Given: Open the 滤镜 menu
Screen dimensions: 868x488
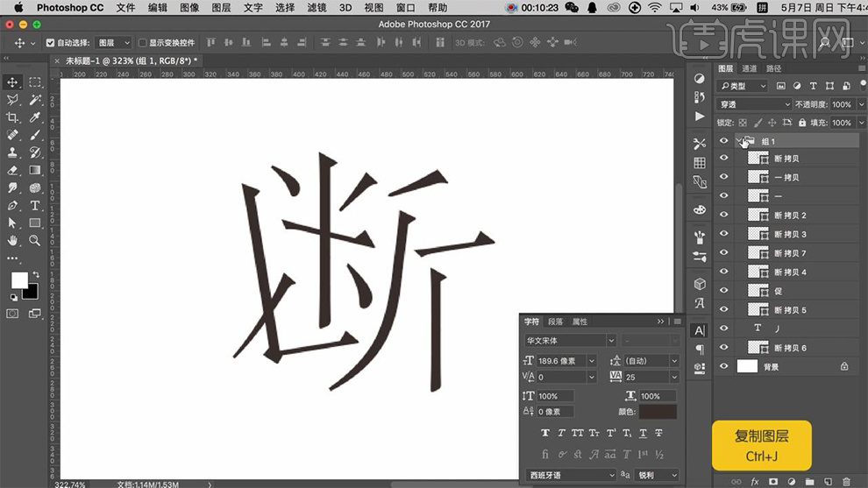Looking at the screenshot, I should (x=317, y=8).
